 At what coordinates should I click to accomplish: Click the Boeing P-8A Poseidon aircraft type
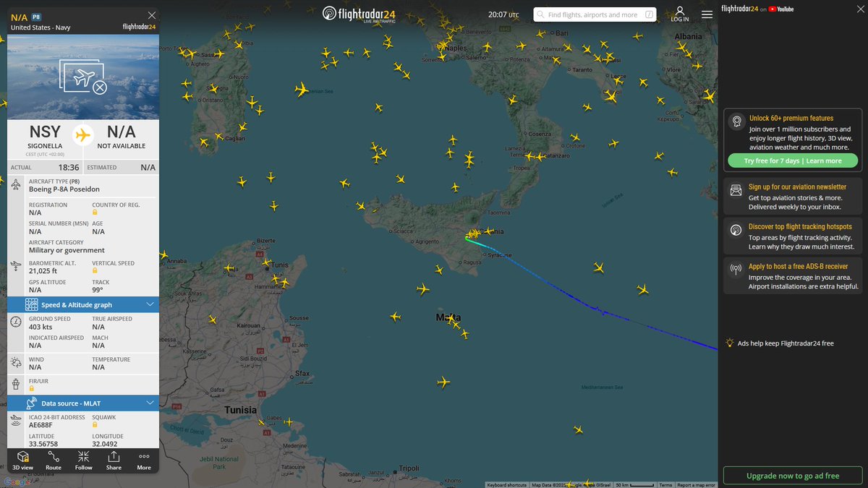pyautogui.click(x=64, y=189)
